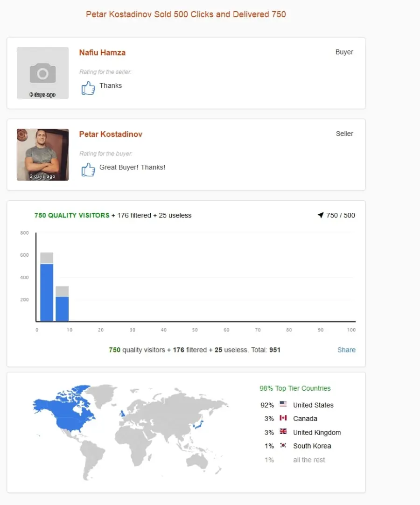Image resolution: width=420 pixels, height=505 pixels.
Task: Click the navigation arrow icon beside 750 / 500
Action: (321, 215)
